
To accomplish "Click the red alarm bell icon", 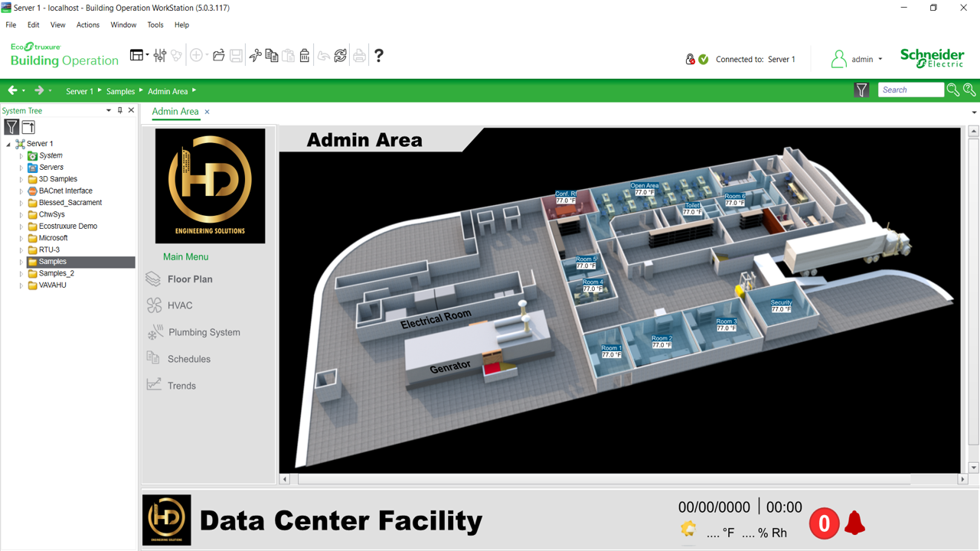I will pos(854,523).
